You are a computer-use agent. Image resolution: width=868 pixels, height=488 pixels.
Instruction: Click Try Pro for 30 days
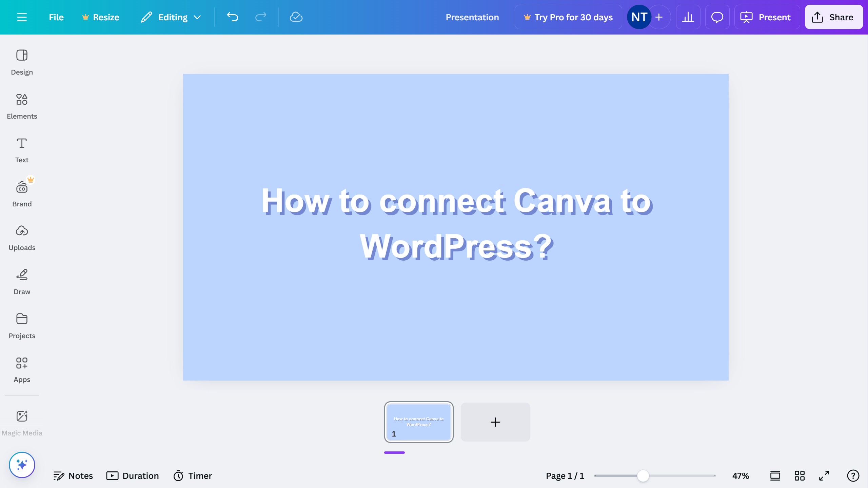568,17
